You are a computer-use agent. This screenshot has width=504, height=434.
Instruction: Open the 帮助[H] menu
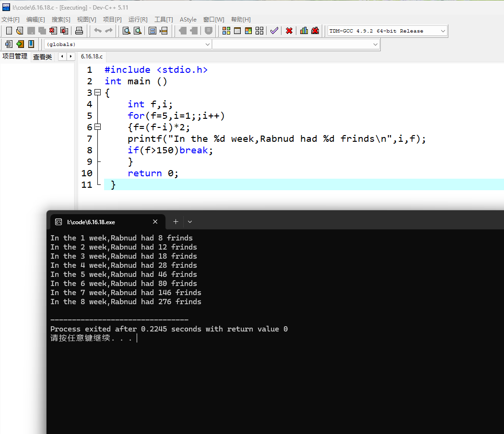241,20
